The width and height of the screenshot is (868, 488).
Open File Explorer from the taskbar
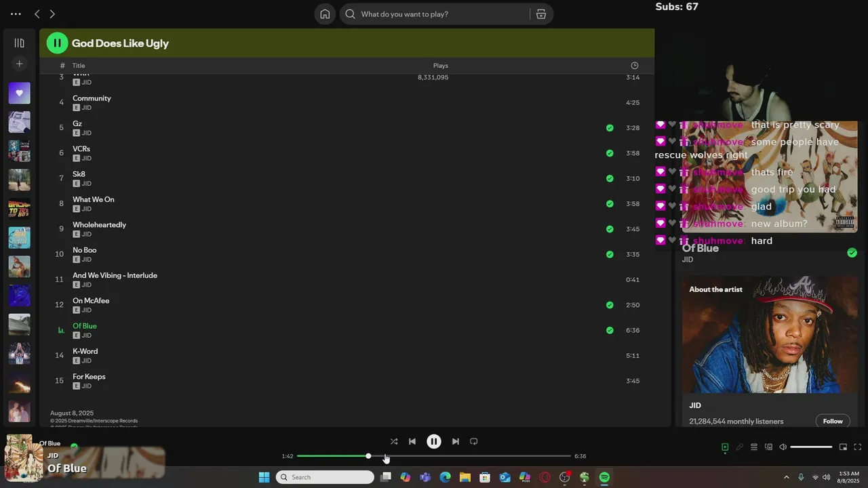coord(465,477)
